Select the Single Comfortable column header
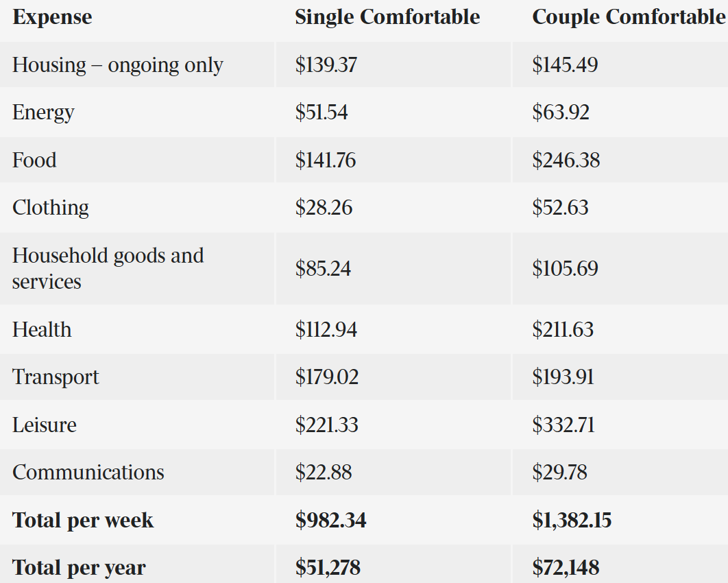The width and height of the screenshot is (728, 583). point(387,17)
